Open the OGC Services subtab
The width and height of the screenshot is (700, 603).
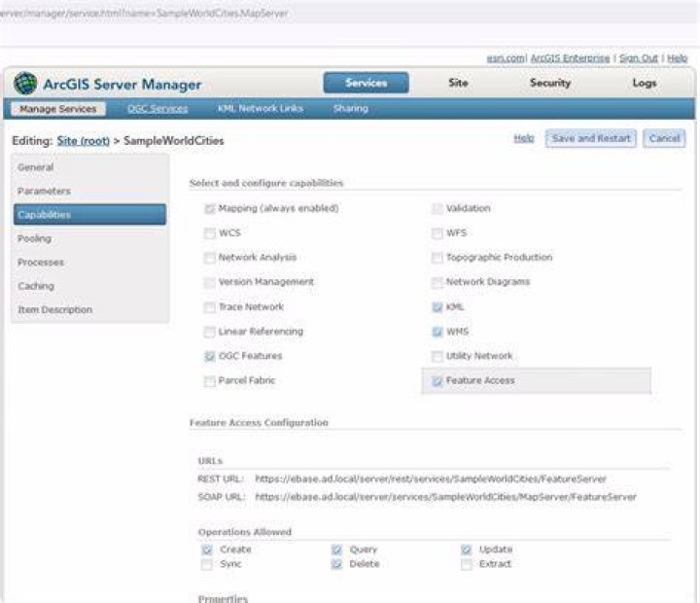[x=157, y=109]
